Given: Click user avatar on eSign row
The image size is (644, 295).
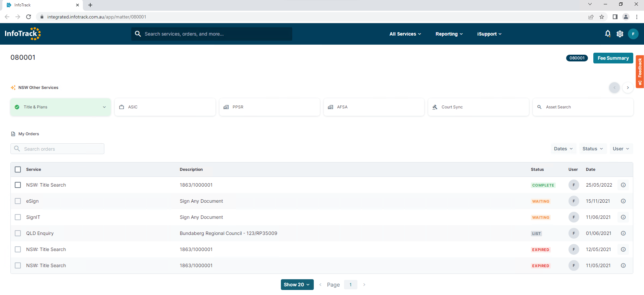Looking at the screenshot, I should click(x=574, y=201).
